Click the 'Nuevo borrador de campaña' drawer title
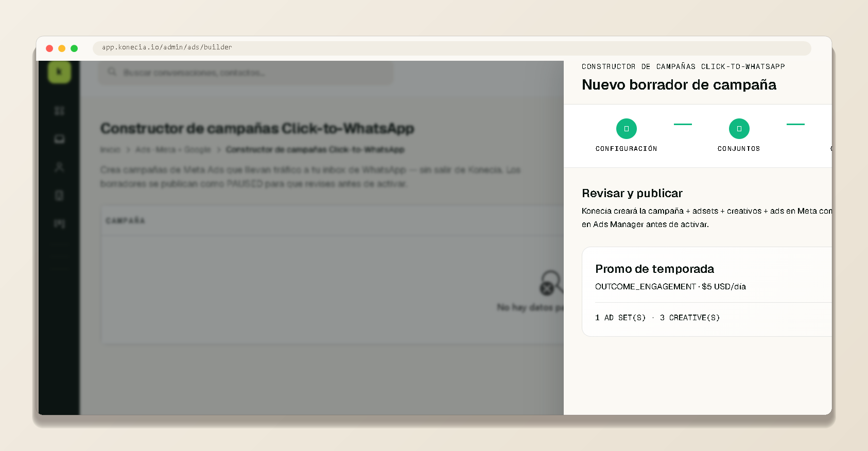This screenshot has height=451, width=868. (679, 85)
